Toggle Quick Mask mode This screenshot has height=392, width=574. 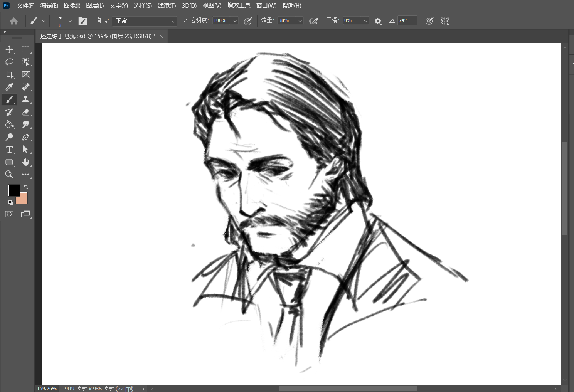coord(9,214)
